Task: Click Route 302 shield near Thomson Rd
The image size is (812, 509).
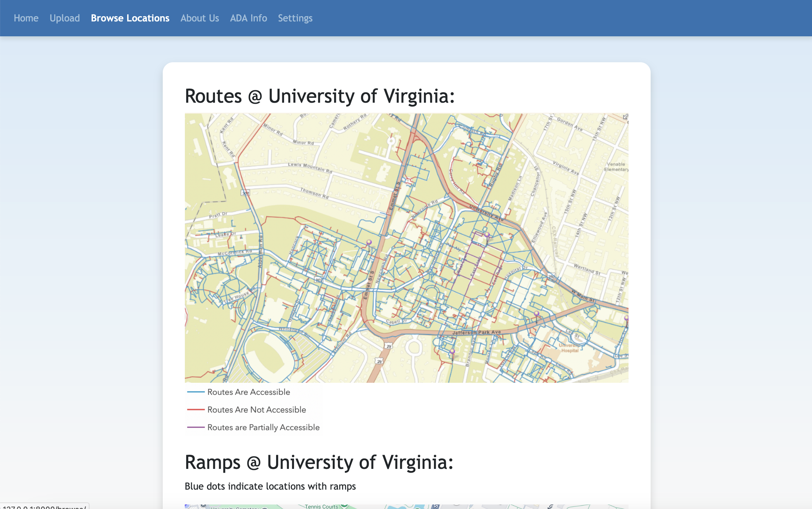Action: 245,193
